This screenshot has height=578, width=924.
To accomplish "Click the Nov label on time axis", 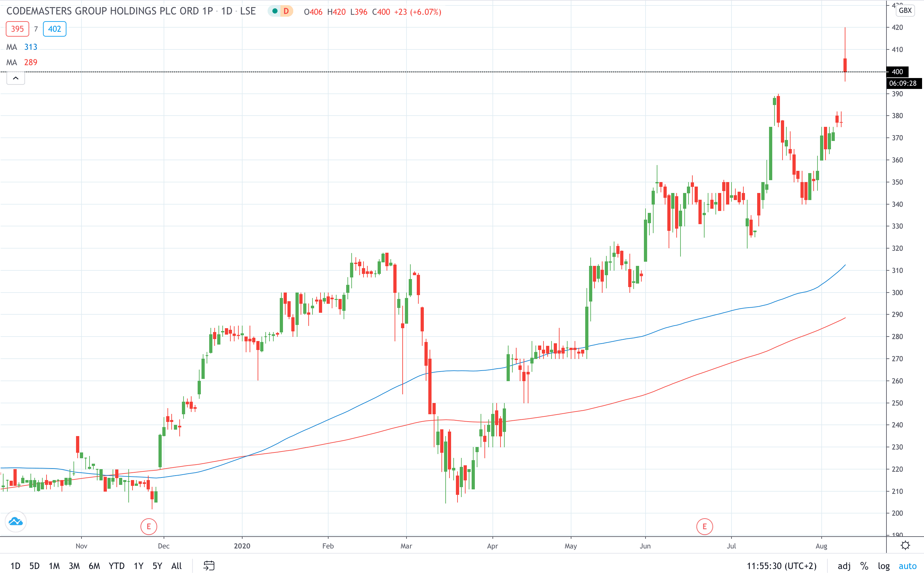I will 81,546.
